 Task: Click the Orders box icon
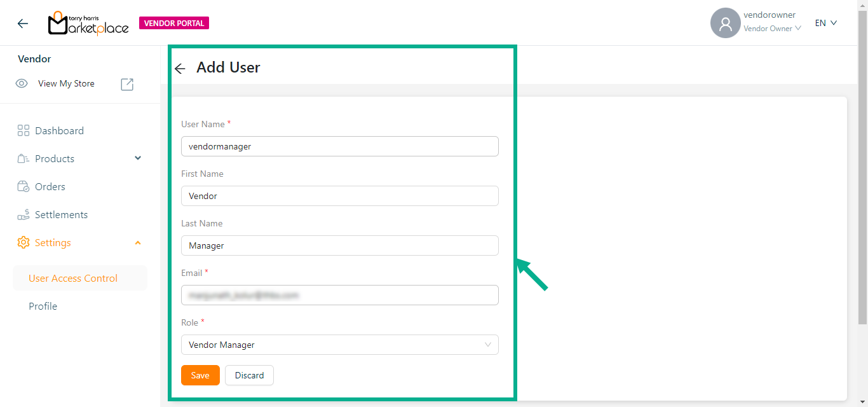[x=24, y=187]
